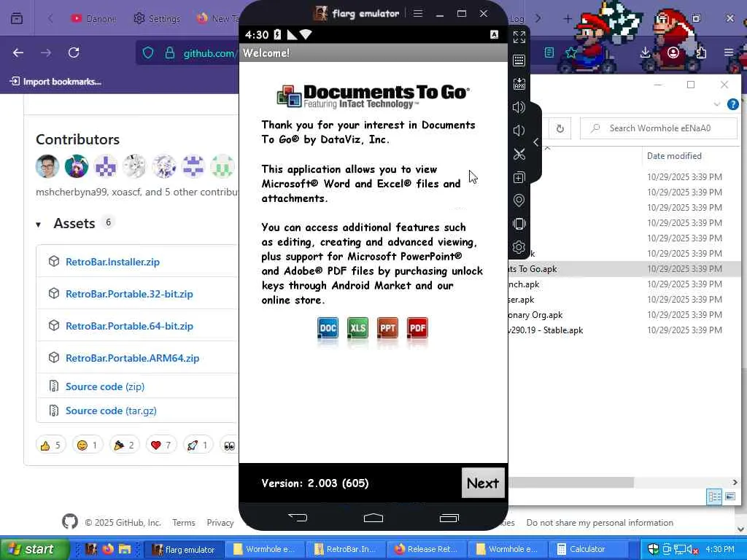Image resolution: width=747 pixels, height=560 pixels.
Task: Go back in Firefox browser
Action: 18,52
